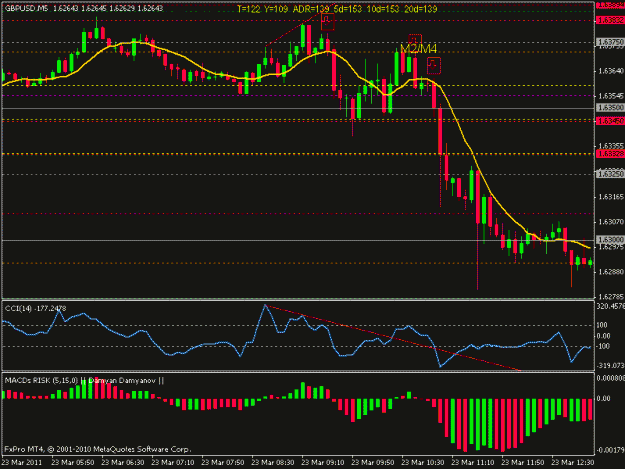Click the 23 Mar 10:30 time label
The image size is (625, 469).
(x=423, y=462)
